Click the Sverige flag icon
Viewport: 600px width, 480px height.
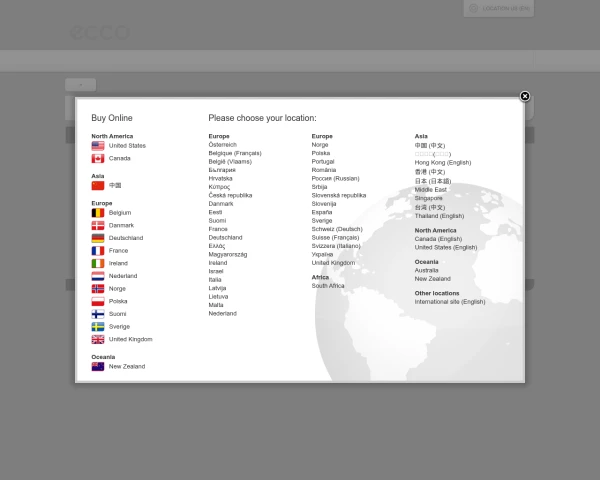98,327
